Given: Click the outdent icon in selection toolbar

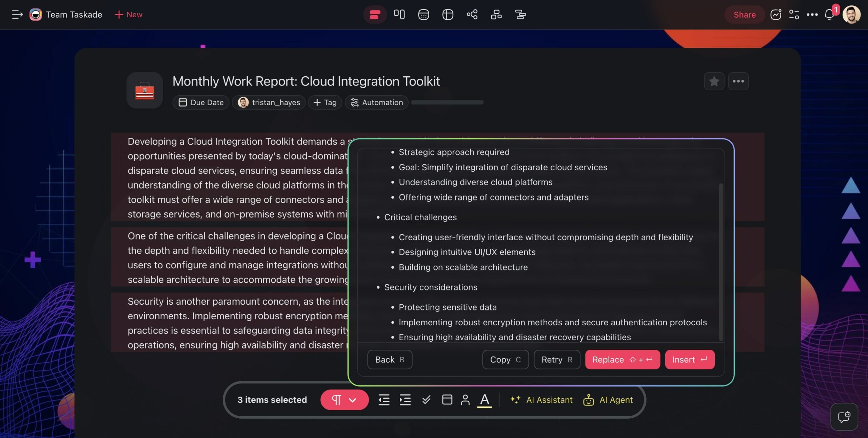Looking at the screenshot, I should point(384,400).
